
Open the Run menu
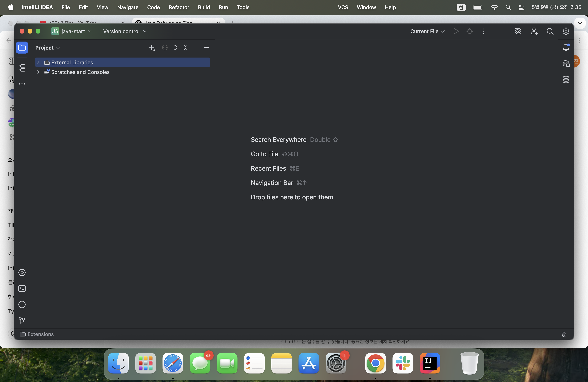point(223,7)
